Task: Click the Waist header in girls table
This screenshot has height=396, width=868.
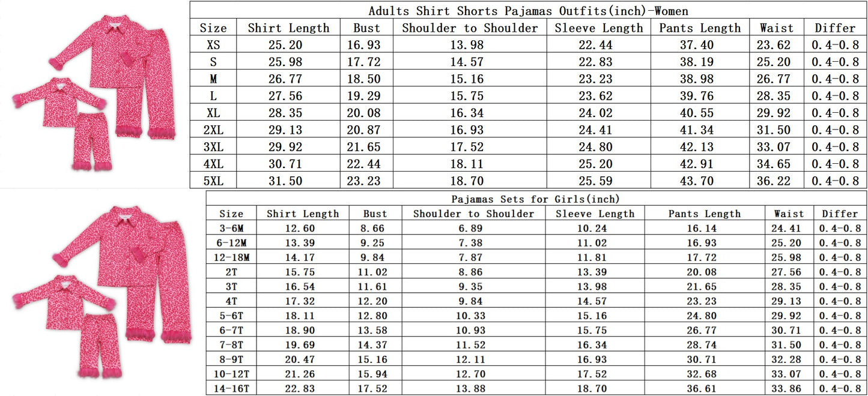Action: coord(789,214)
